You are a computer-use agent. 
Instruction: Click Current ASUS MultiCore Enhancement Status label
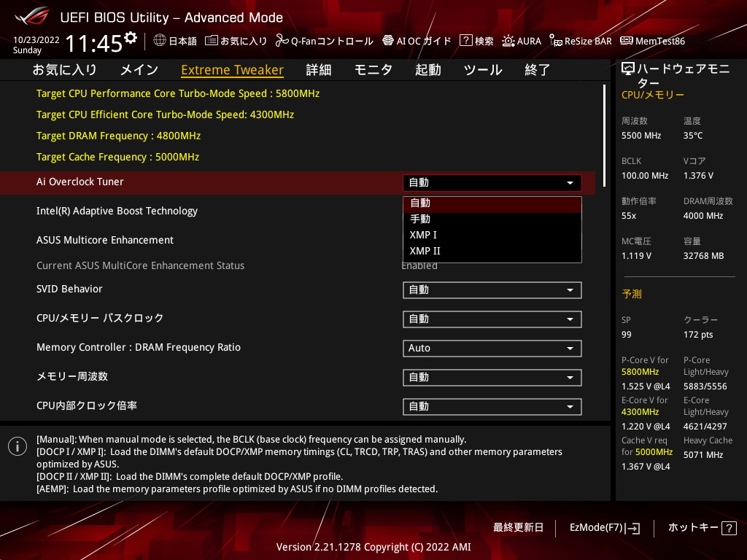click(x=141, y=265)
